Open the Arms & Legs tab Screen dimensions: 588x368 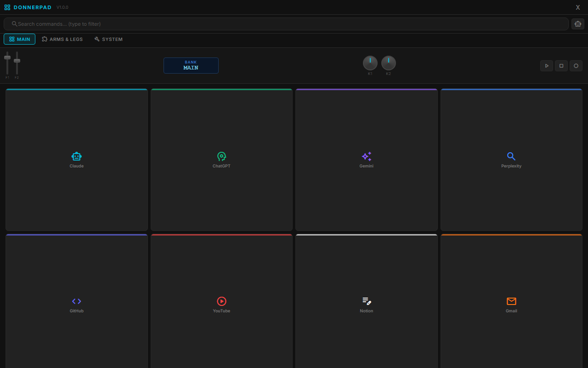pos(62,39)
